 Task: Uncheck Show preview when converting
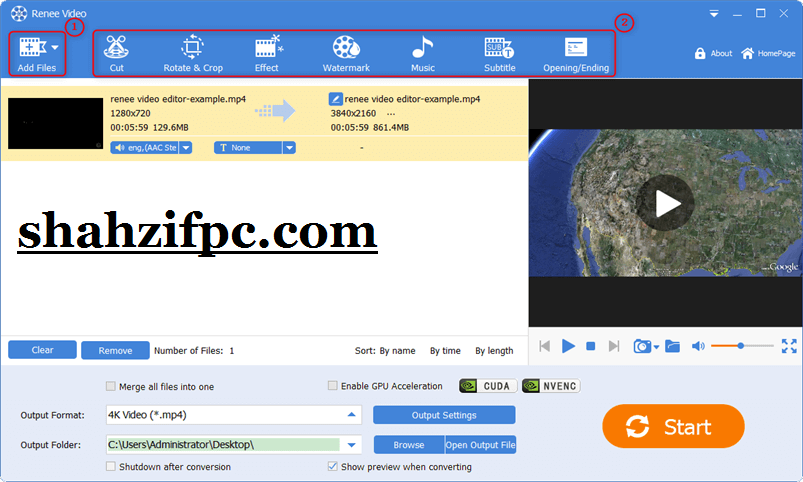pos(333,466)
